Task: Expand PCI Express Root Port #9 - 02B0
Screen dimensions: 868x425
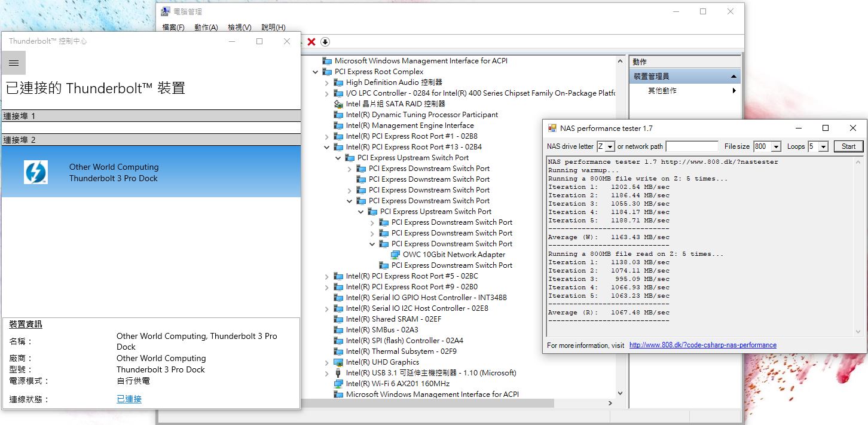Action: (x=326, y=287)
